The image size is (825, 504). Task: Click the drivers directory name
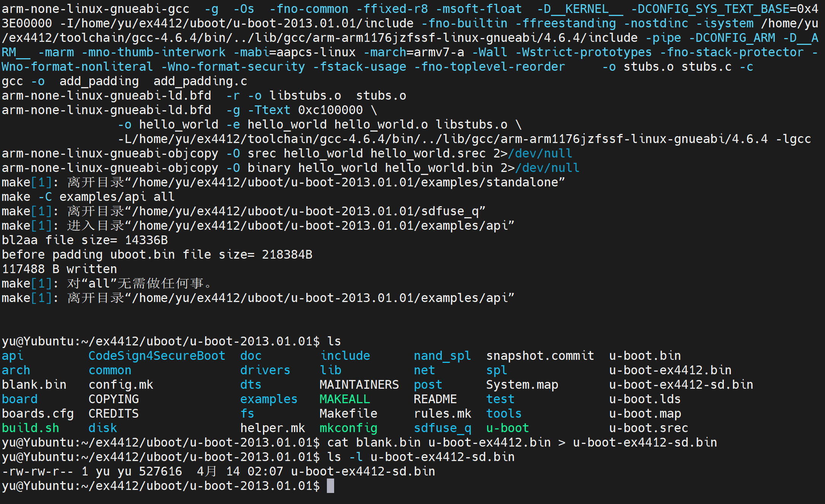coord(265,370)
